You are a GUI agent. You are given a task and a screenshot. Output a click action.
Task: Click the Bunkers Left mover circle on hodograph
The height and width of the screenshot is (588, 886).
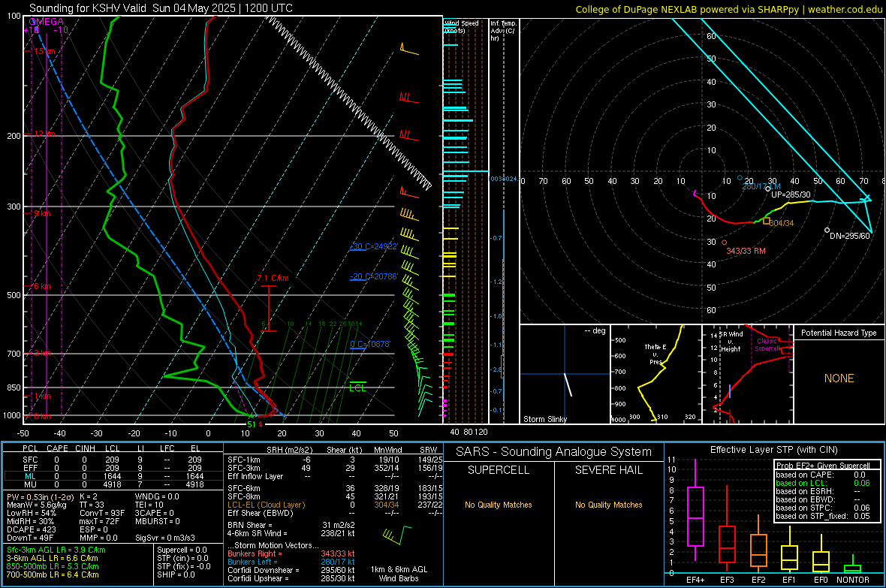tap(740, 177)
